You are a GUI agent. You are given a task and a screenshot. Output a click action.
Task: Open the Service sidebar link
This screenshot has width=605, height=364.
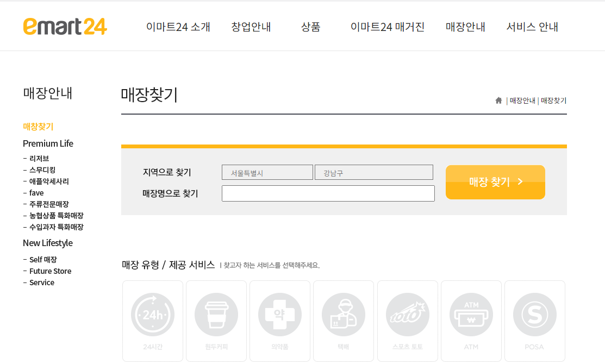[42, 283]
